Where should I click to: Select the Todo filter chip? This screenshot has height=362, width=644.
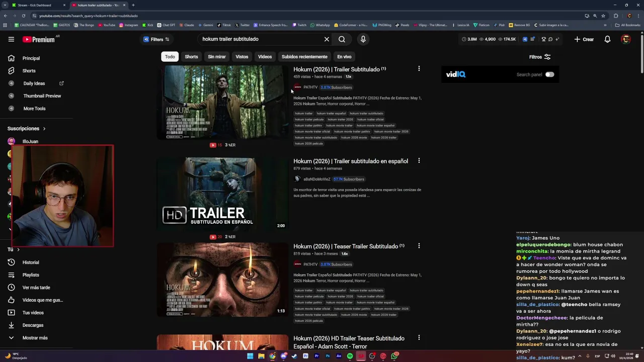click(170, 57)
